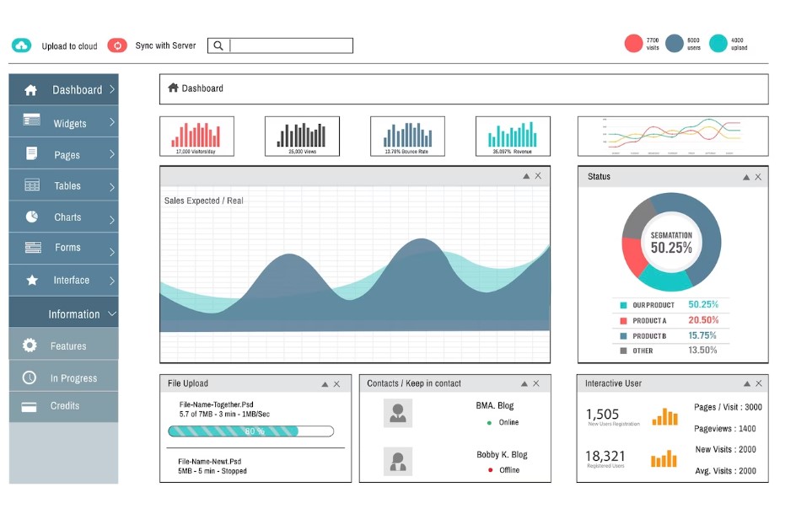Click the 80% file upload progress bar
Viewport: 812px width, 514px height.
tap(250, 431)
